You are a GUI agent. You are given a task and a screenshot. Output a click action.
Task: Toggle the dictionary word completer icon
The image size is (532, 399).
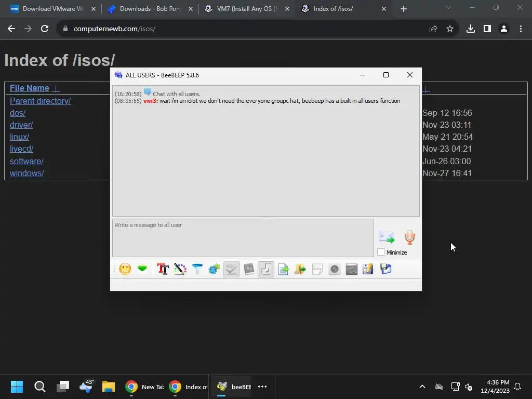[x=249, y=269]
